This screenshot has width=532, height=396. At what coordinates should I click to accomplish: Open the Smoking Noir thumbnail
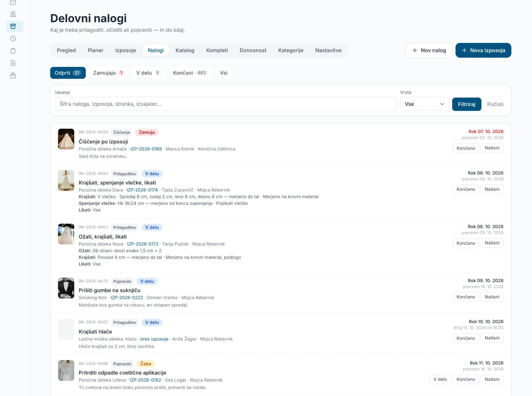click(x=66, y=288)
